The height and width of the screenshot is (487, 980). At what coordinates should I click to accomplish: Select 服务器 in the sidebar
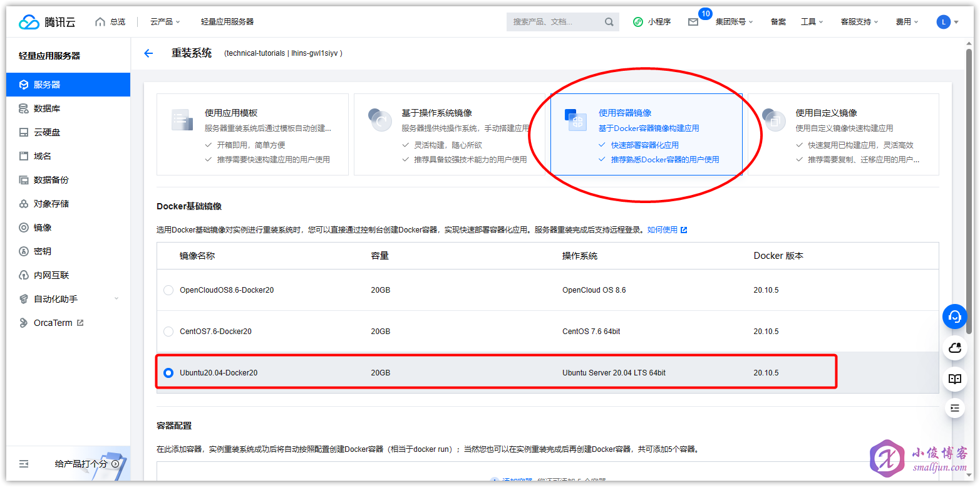coord(68,85)
